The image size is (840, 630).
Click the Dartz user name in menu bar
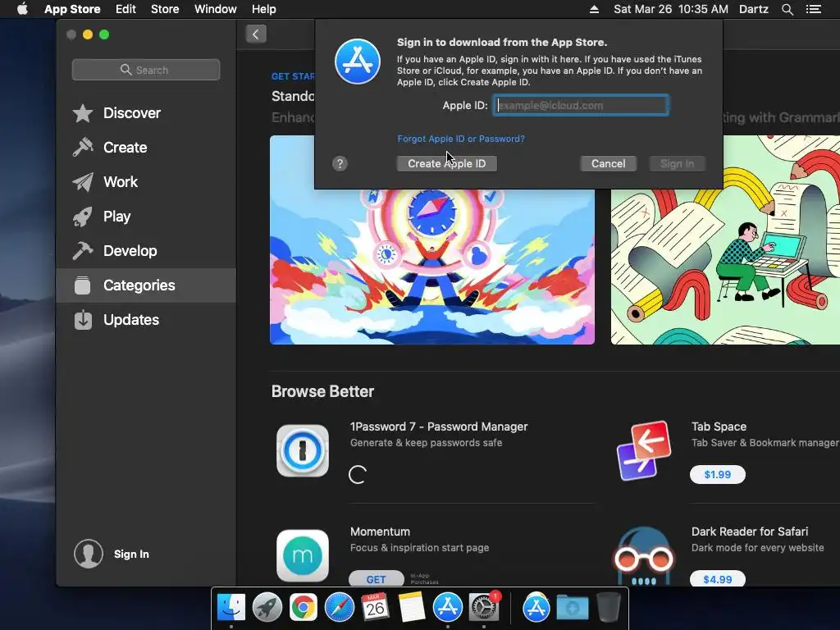pyautogui.click(x=753, y=9)
